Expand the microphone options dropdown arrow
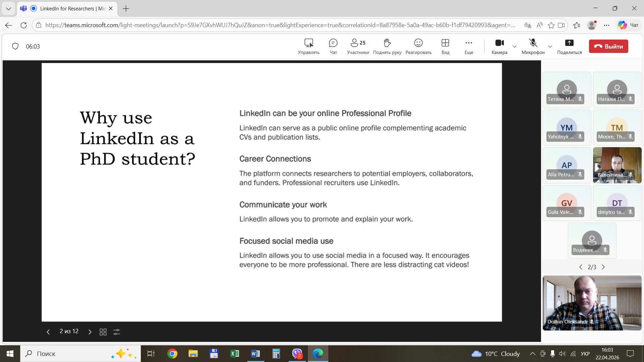The width and height of the screenshot is (644, 362). click(x=550, y=47)
